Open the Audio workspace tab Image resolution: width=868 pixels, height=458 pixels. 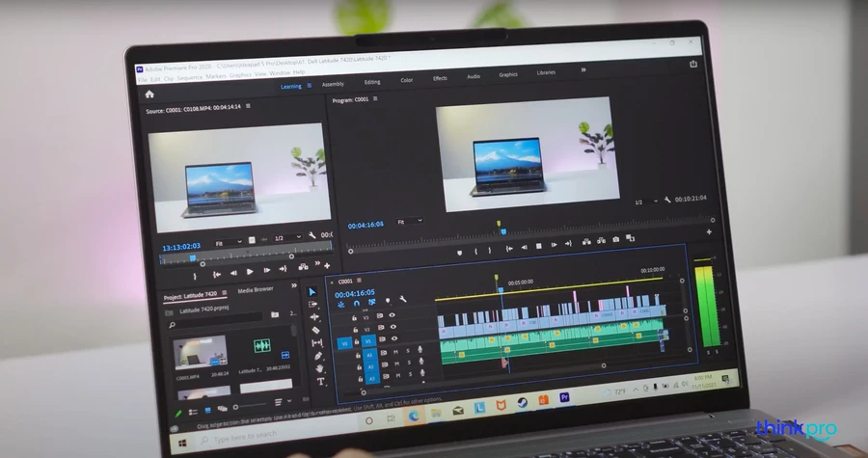(474, 76)
